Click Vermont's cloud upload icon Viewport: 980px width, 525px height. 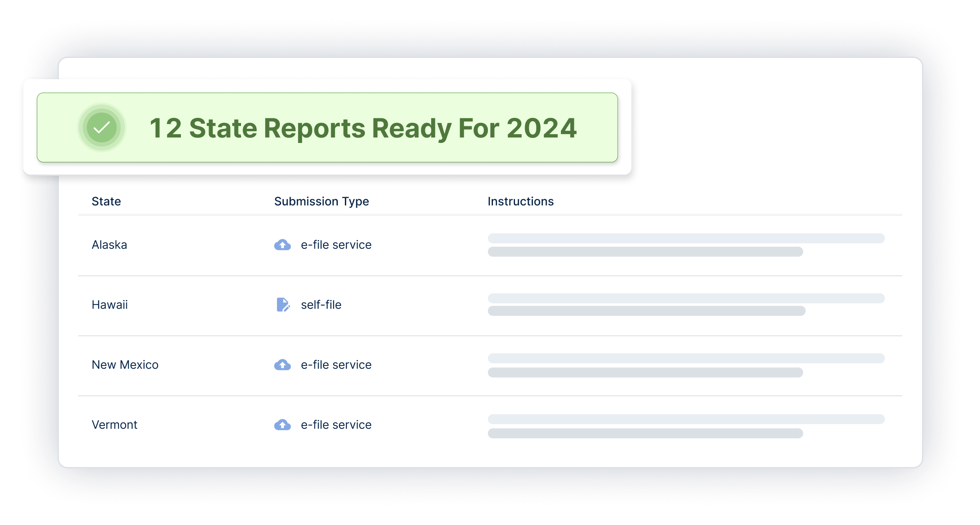[x=282, y=425]
